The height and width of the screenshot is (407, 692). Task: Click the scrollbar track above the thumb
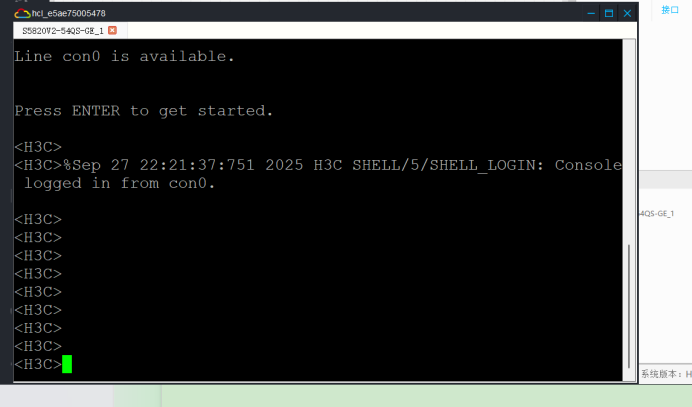coord(629,141)
